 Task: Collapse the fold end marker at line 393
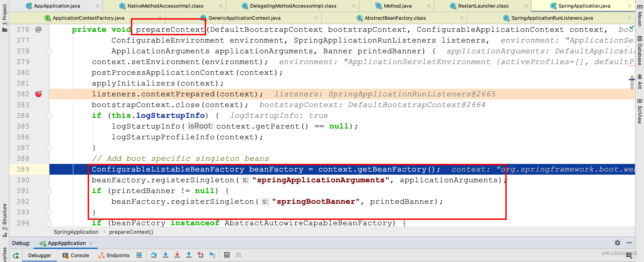[49, 212]
